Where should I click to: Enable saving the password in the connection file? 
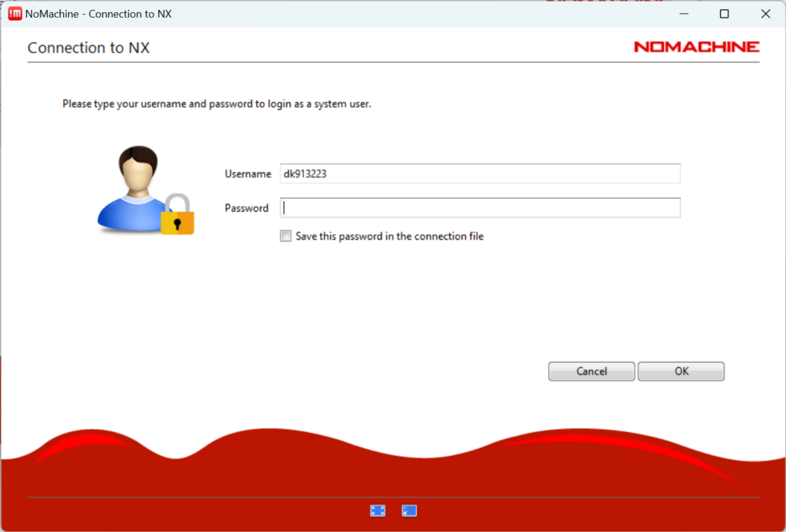[x=285, y=236]
